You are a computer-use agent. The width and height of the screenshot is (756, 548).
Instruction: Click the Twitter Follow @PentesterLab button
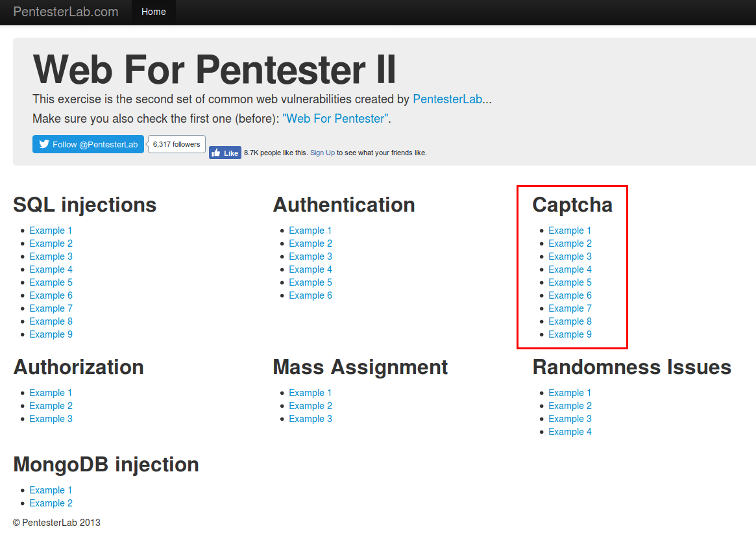click(x=88, y=144)
